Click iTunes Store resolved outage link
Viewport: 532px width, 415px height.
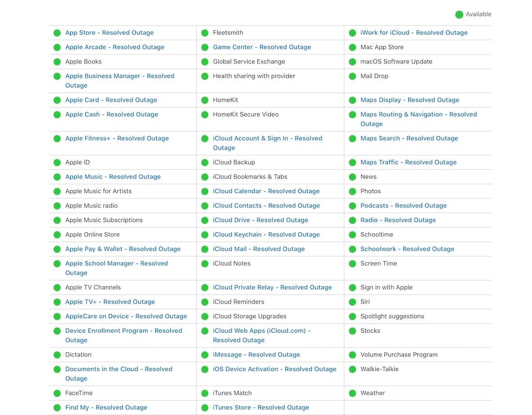pyautogui.click(x=261, y=408)
